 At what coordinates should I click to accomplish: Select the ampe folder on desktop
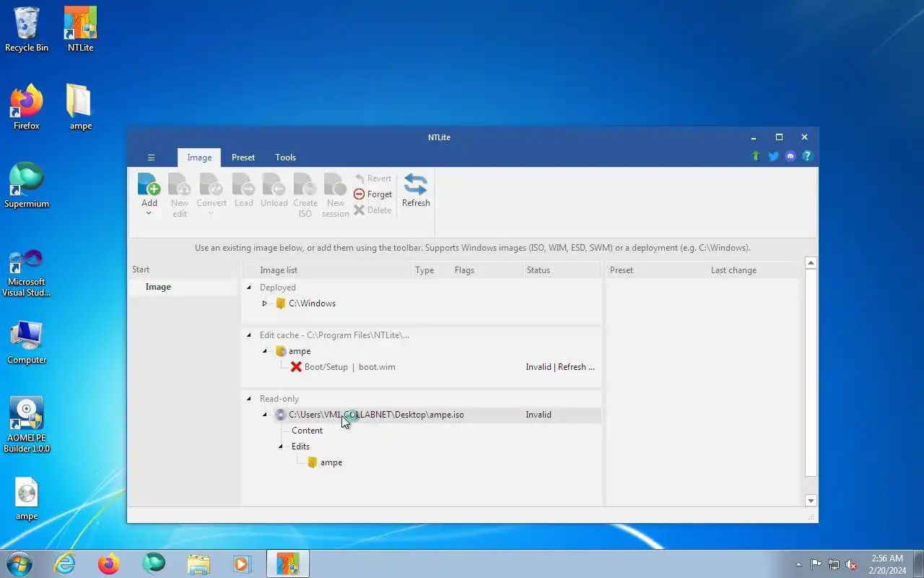pyautogui.click(x=80, y=108)
